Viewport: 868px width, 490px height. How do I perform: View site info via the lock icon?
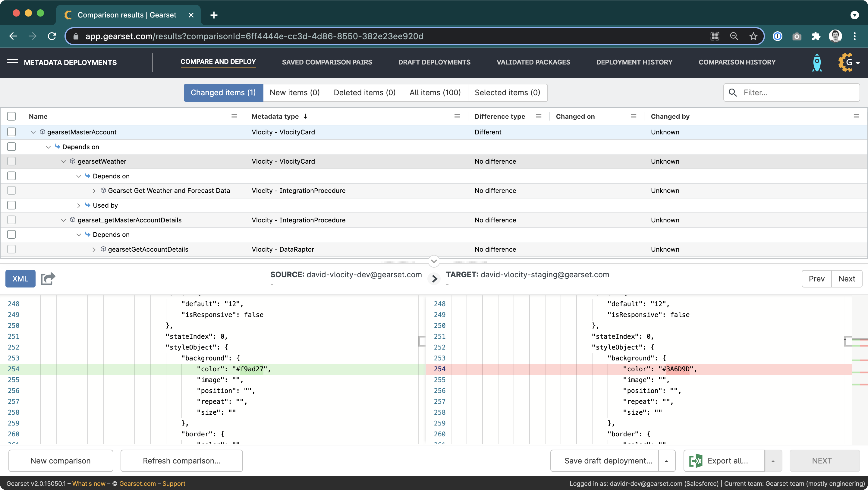click(x=76, y=36)
